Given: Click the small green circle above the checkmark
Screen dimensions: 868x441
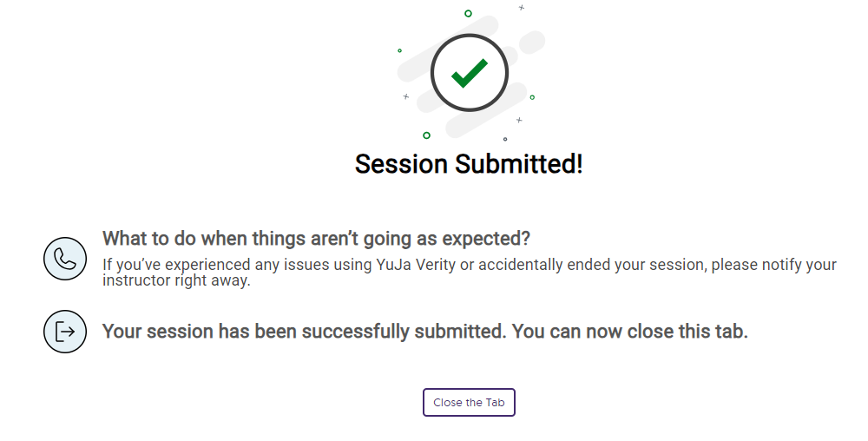Looking at the screenshot, I should coord(468,13).
